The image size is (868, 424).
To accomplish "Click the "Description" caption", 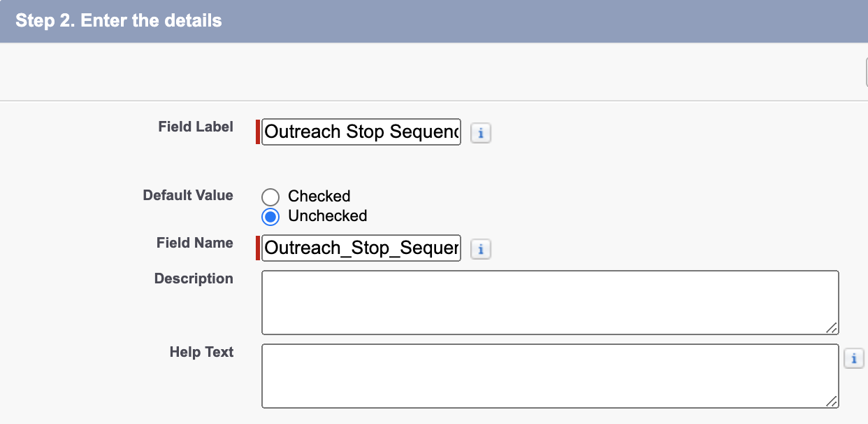I will pos(194,278).
